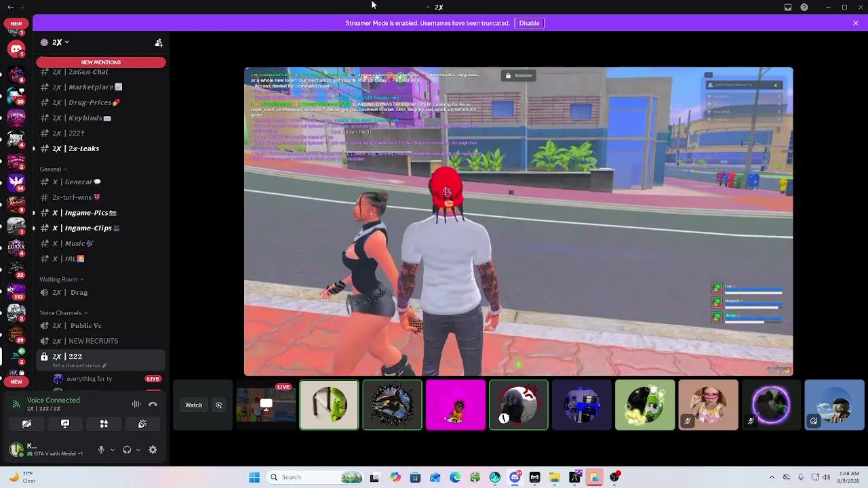Select the green lizard avatar participant tile
The width and height of the screenshot is (868, 488).
tap(329, 405)
